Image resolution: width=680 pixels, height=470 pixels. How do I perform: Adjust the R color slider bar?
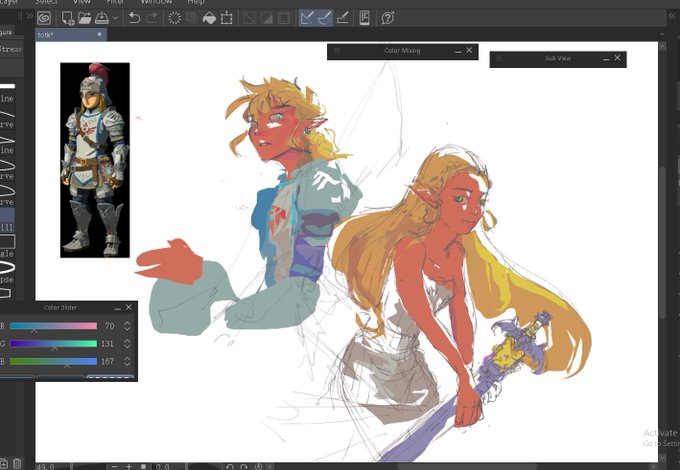[53, 326]
